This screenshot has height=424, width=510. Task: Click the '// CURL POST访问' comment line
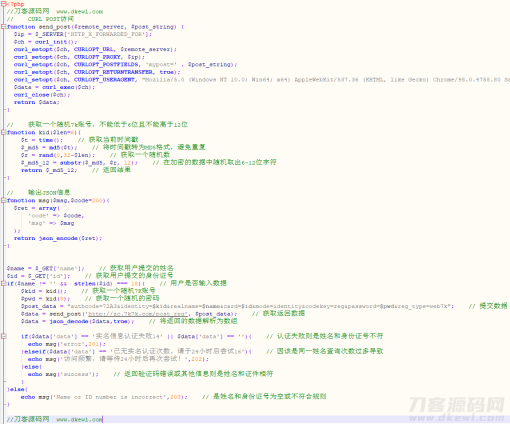pyautogui.click(x=40, y=19)
